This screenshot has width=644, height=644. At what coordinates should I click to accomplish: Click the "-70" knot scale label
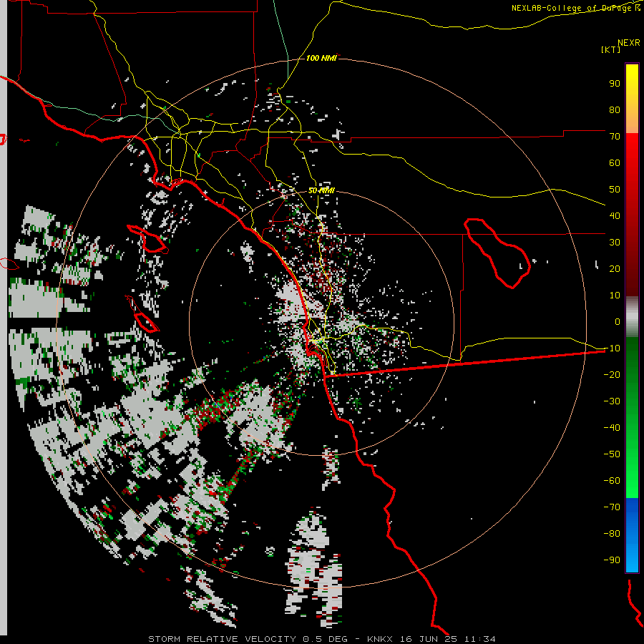point(612,507)
